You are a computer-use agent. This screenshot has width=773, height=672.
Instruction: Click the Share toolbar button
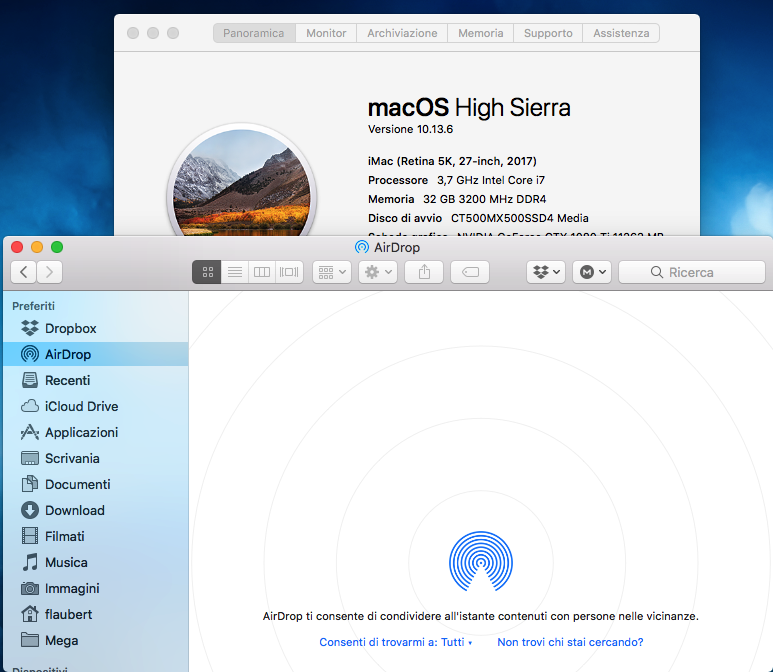pyautogui.click(x=424, y=272)
